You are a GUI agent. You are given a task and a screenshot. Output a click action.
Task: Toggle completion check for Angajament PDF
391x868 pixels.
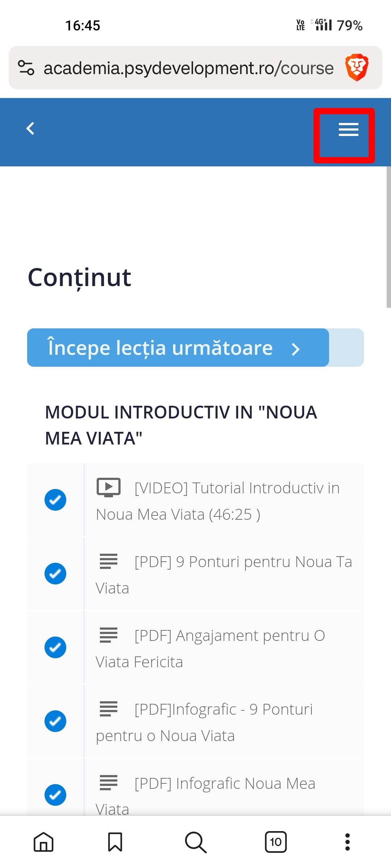coord(55,647)
